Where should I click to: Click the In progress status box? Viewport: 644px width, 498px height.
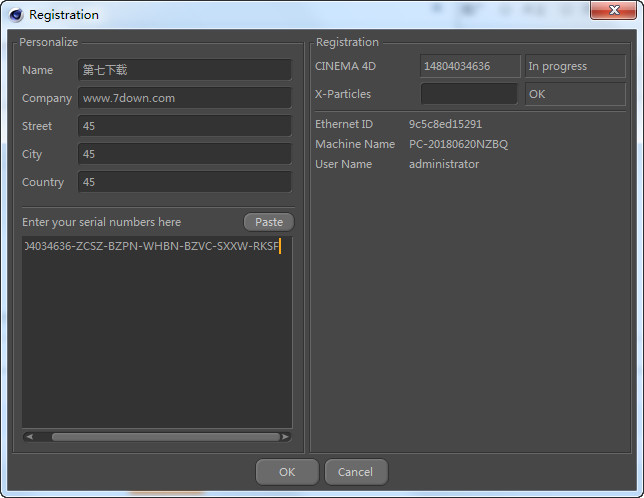tap(575, 66)
